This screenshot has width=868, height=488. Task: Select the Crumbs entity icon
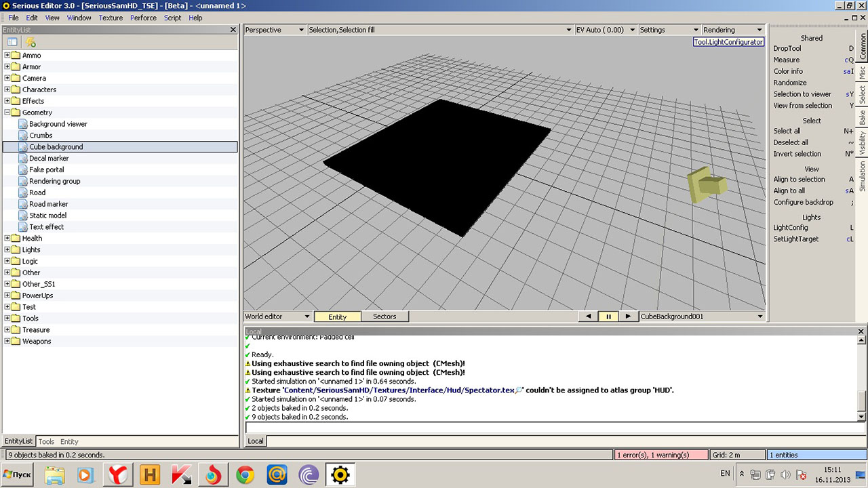(23, 136)
